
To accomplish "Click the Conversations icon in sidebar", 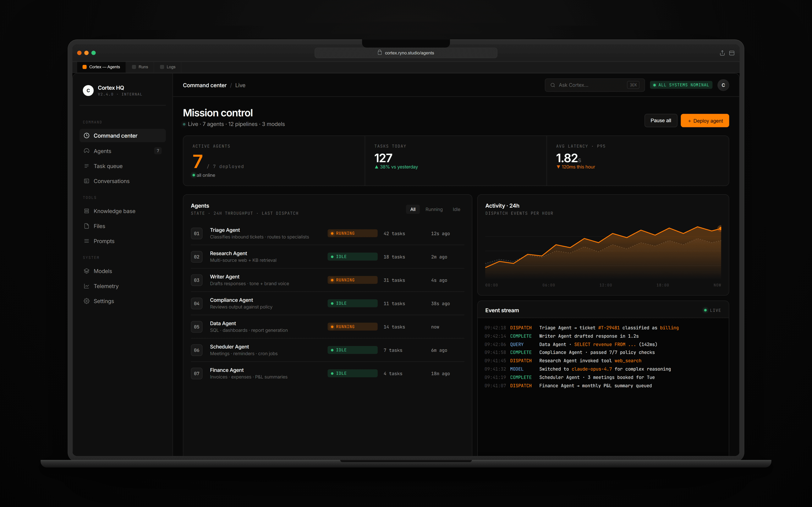I will tap(86, 181).
